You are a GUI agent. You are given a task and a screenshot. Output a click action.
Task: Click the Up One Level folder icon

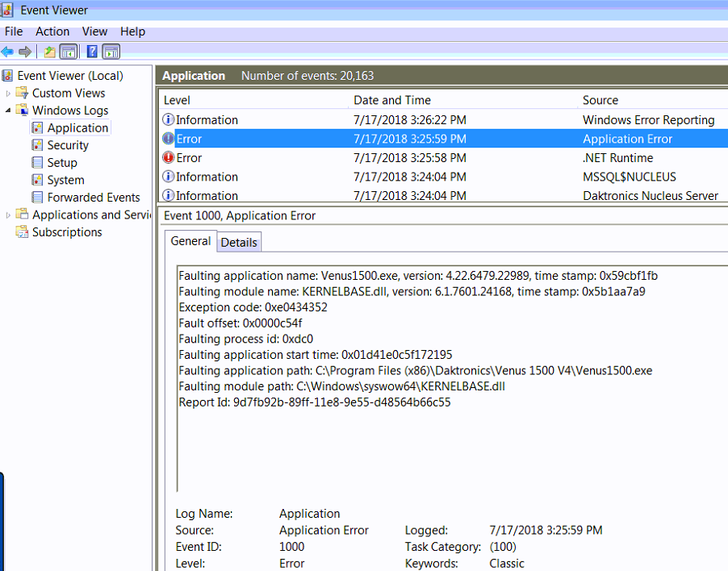[50, 52]
